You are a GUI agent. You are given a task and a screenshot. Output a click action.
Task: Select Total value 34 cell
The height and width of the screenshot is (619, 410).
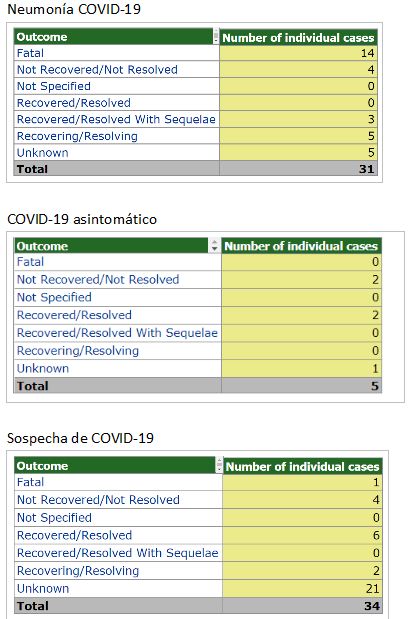(302, 606)
